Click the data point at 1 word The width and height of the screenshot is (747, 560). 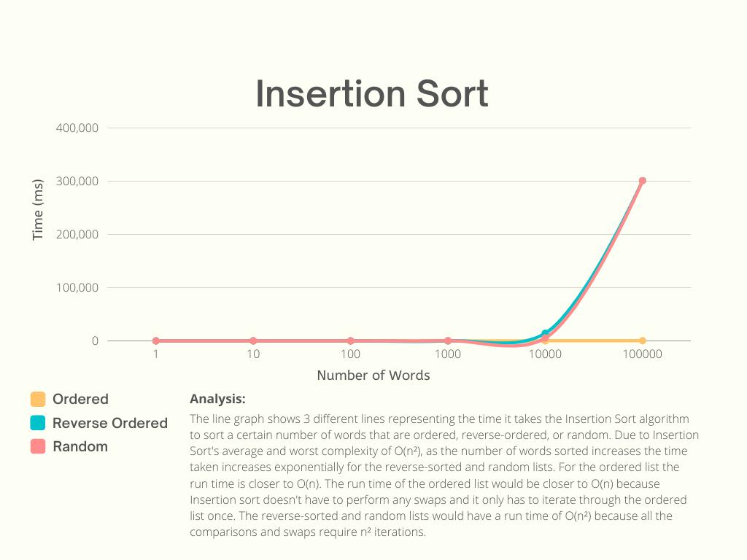pyautogui.click(x=156, y=341)
